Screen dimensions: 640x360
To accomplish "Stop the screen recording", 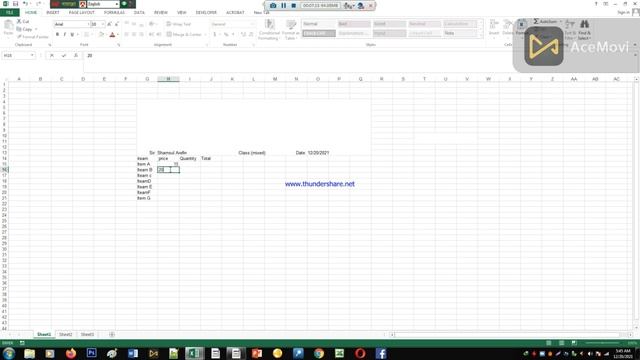I will pyautogui.click(x=293, y=6).
